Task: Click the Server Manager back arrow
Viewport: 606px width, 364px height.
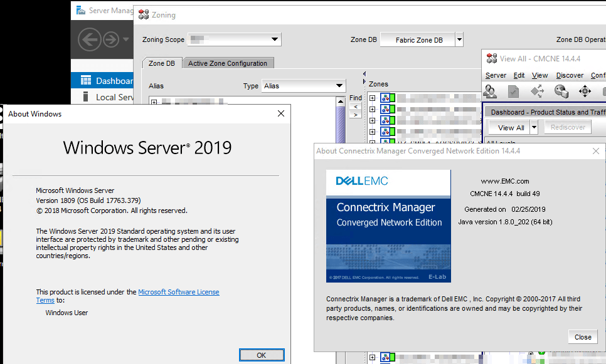Action: 89,39
